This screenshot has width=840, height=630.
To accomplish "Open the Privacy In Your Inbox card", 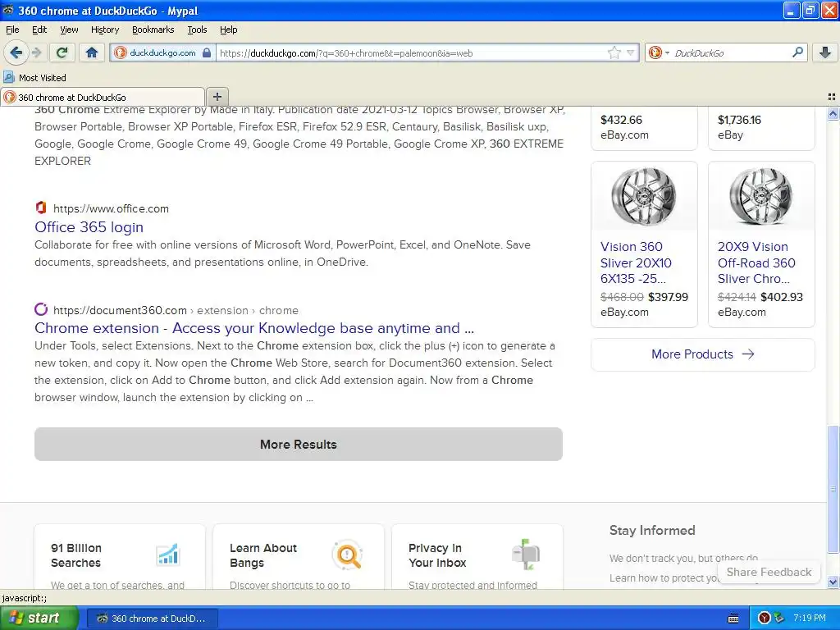I will click(477, 557).
